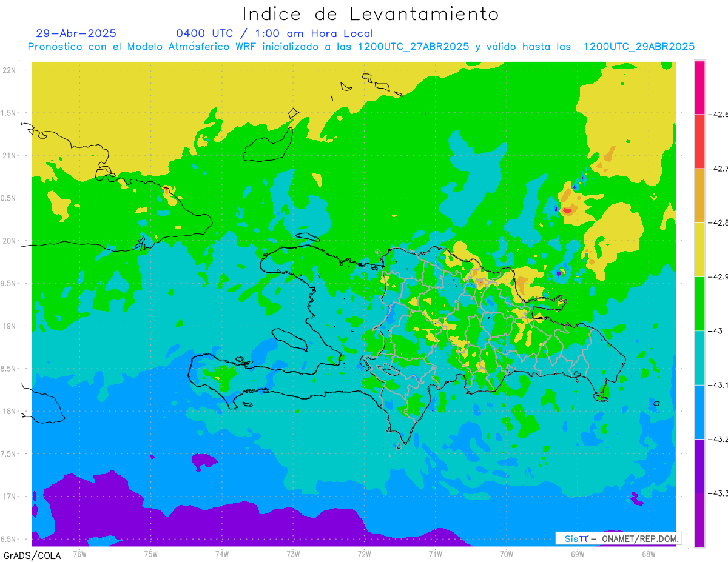Image resolution: width=728 pixels, height=562 pixels.
Task: Click the 76W longitude label
Action: click(x=79, y=554)
